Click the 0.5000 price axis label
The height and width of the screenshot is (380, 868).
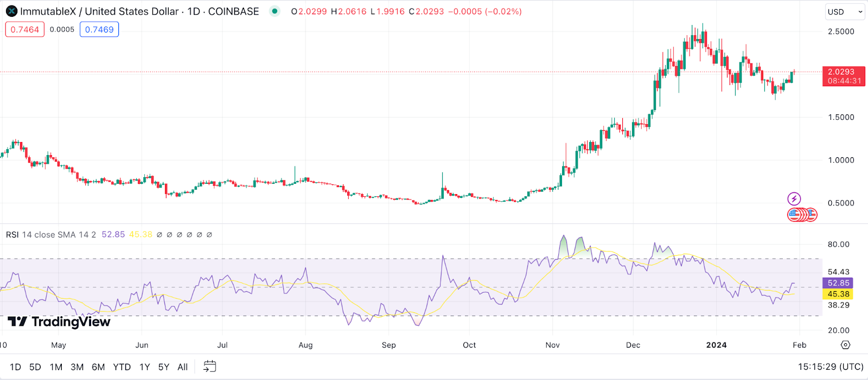pos(841,203)
